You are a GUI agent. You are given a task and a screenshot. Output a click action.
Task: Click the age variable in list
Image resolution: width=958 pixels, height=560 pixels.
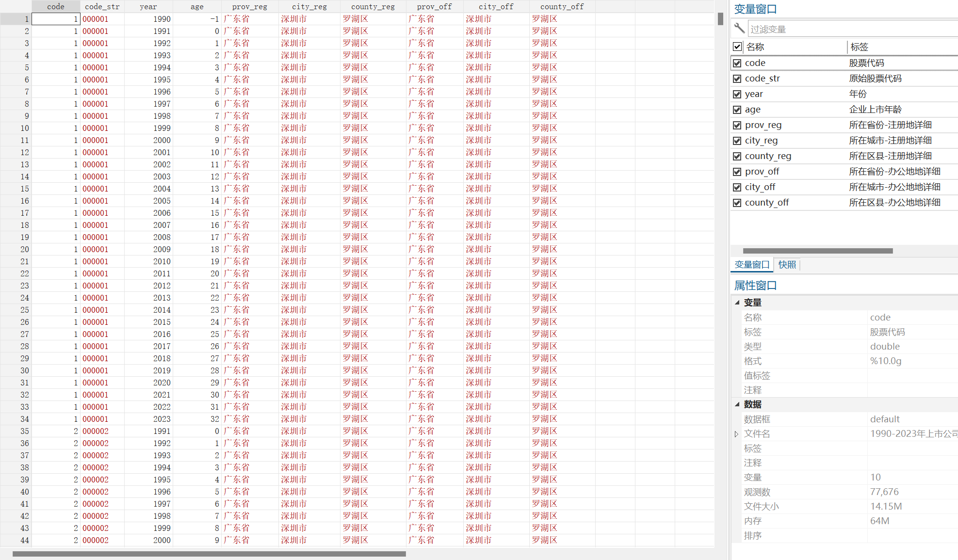[x=752, y=110]
